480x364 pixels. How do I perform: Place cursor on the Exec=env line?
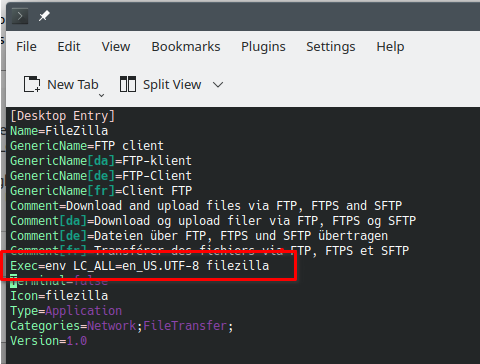(140, 266)
